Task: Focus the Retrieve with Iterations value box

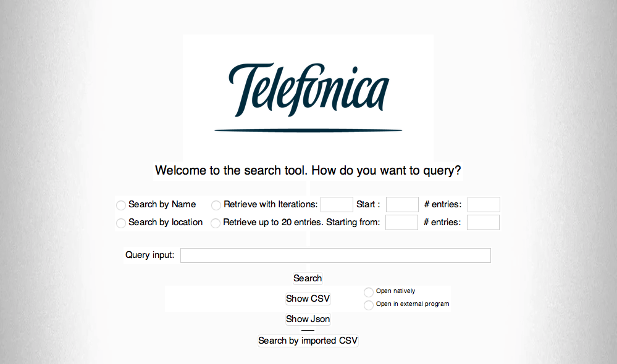Action: (x=337, y=204)
